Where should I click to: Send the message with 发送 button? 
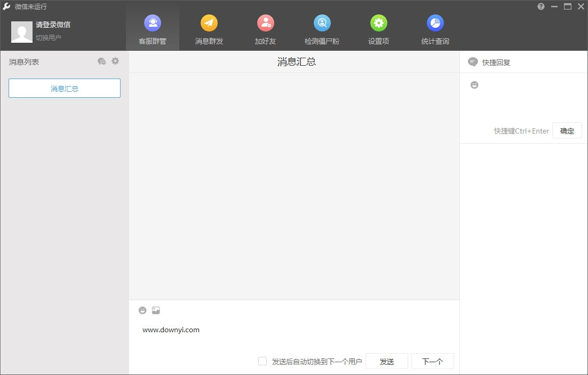tap(386, 361)
